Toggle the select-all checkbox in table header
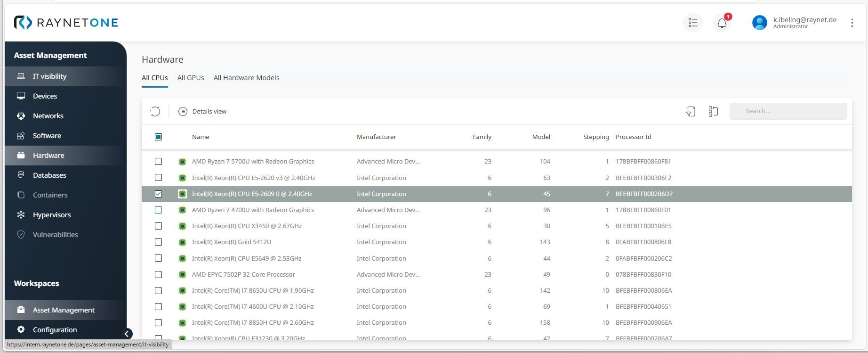868x353 pixels. tap(159, 137)
